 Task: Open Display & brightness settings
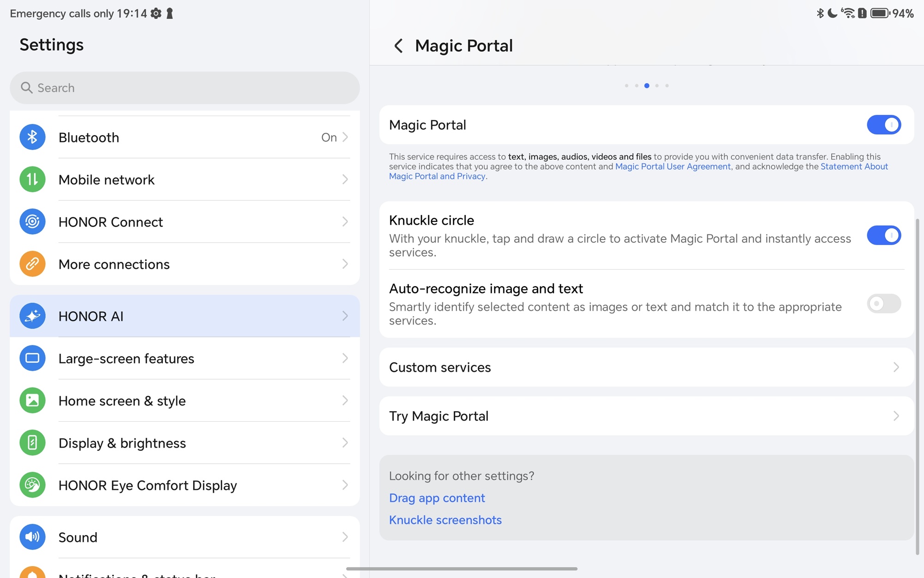(x=185, y=443)
